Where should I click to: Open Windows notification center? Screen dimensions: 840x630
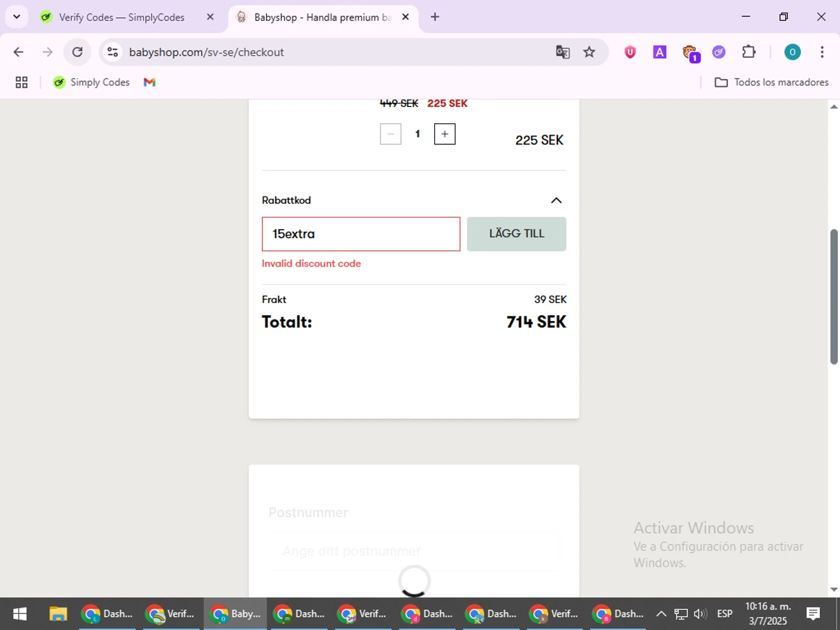tap(813, 614)
